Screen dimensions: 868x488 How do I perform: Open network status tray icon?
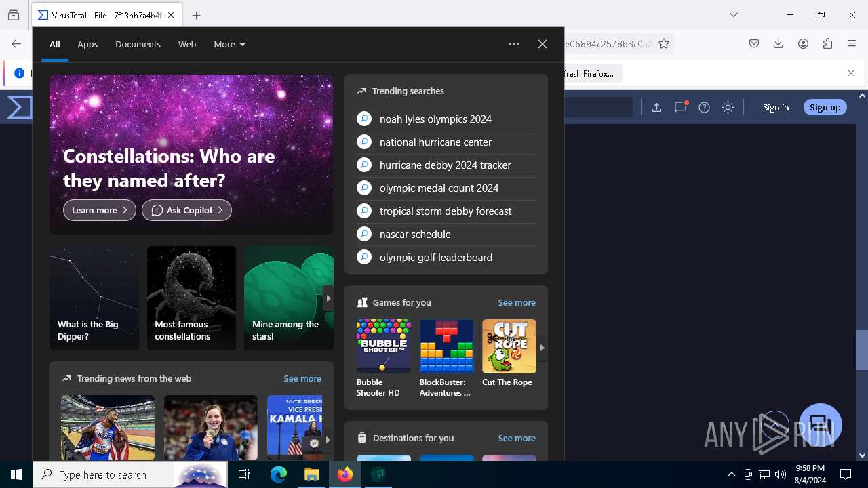(x=764, y=474)
